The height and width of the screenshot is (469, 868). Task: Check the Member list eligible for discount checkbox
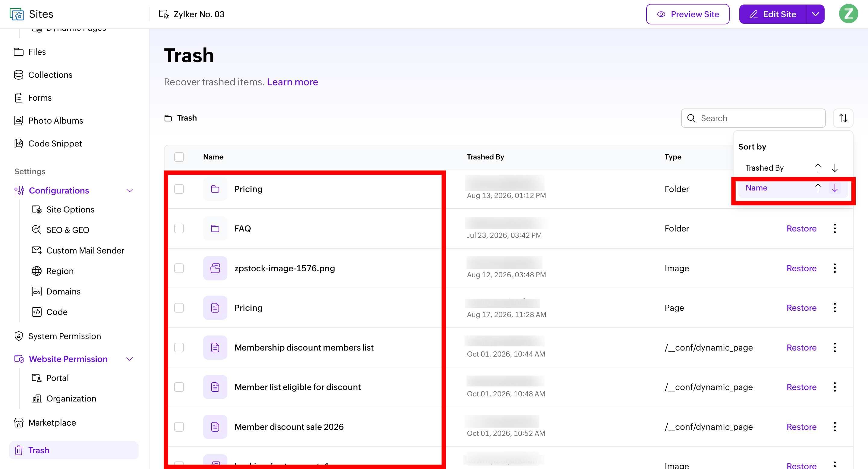179,387
